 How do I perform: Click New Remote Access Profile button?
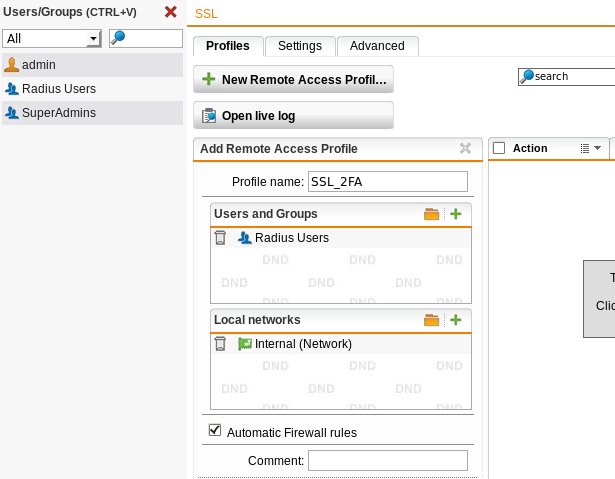(x=293, y=79)
